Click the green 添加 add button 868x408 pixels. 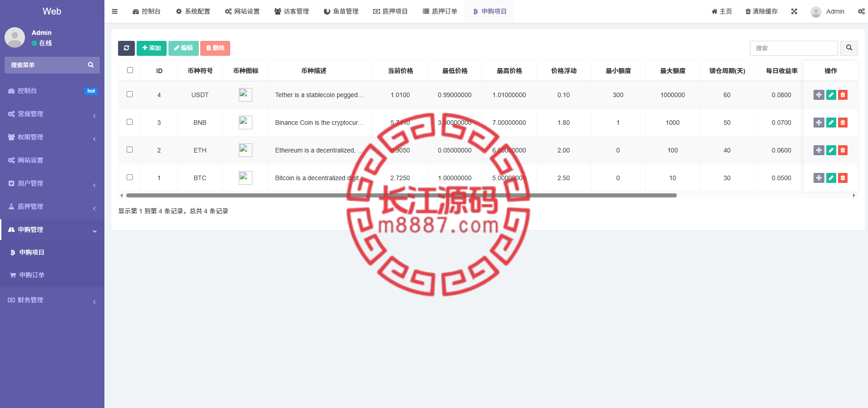pos(152,48)
